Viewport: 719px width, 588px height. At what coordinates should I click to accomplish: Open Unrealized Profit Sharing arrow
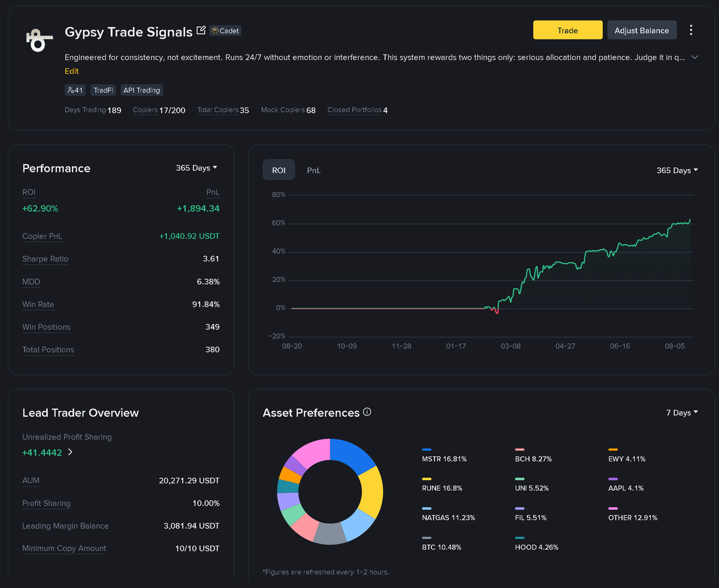[70, 453]
